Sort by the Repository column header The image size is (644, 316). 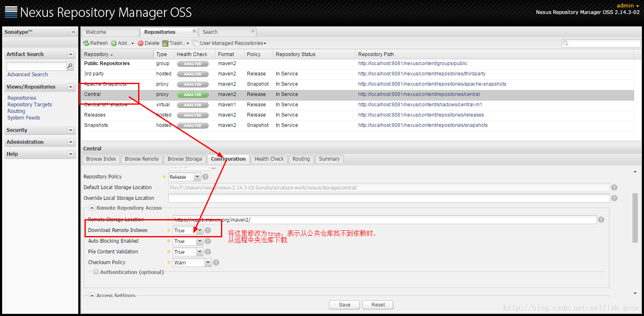[118, 54]
